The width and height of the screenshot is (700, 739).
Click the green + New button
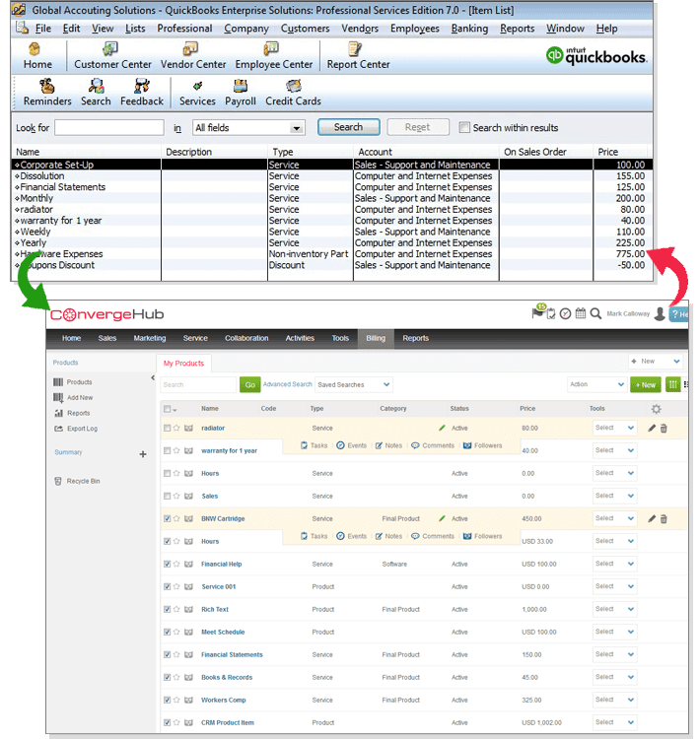[x=646, y=384]
